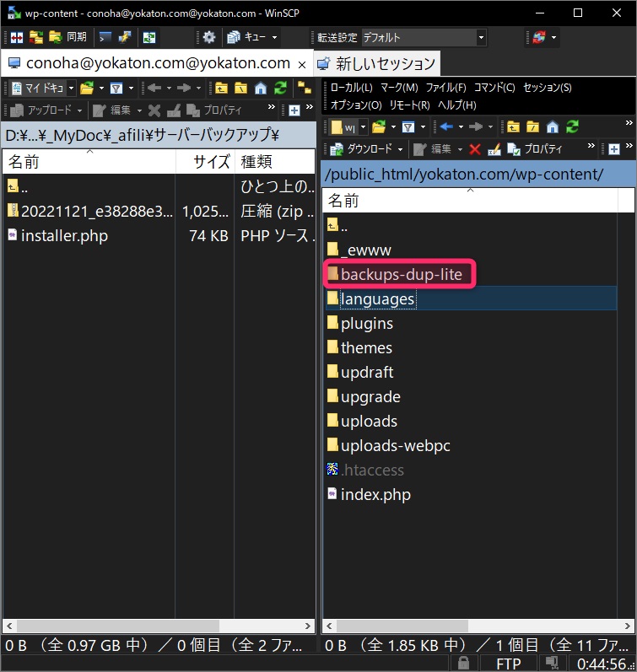The height and width of the screenshot is (672, 637).
Task: Click the local サイズ column header
Action: pyautogui.click(x=211, y=162)
